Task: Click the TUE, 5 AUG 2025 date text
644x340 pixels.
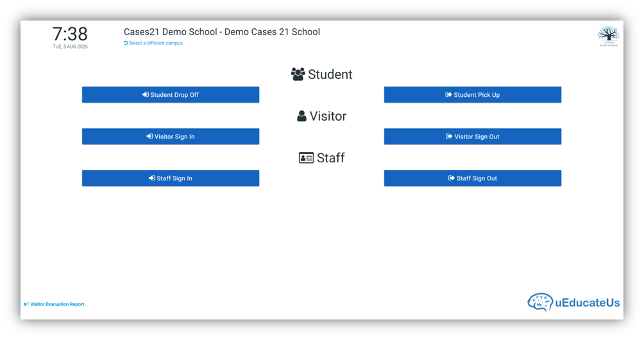Action: pos(70,47)
